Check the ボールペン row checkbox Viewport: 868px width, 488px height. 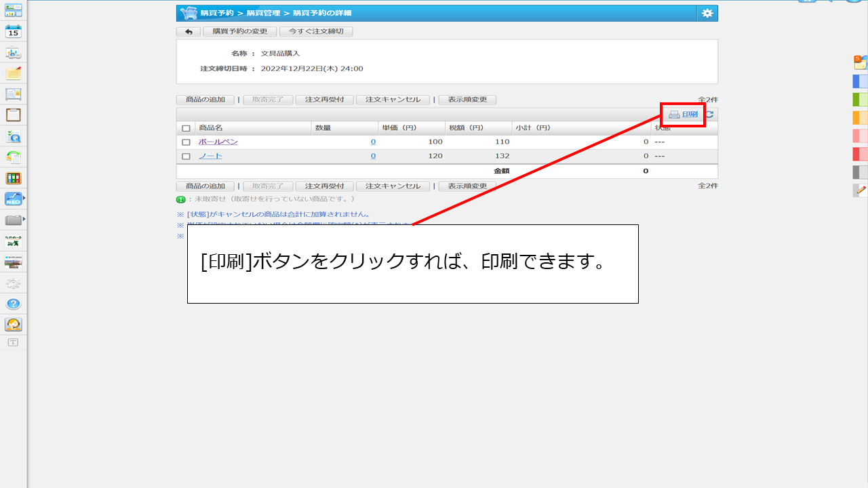tap(186, 142)
